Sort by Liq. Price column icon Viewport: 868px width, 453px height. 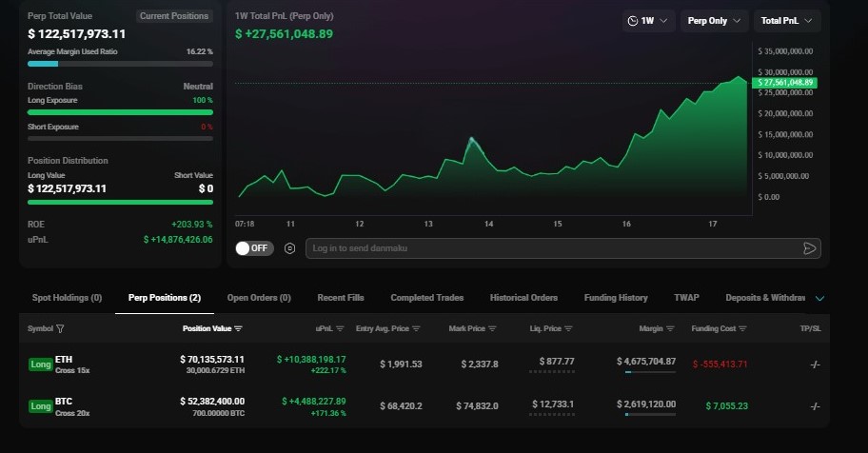click(x=568, y=329)
